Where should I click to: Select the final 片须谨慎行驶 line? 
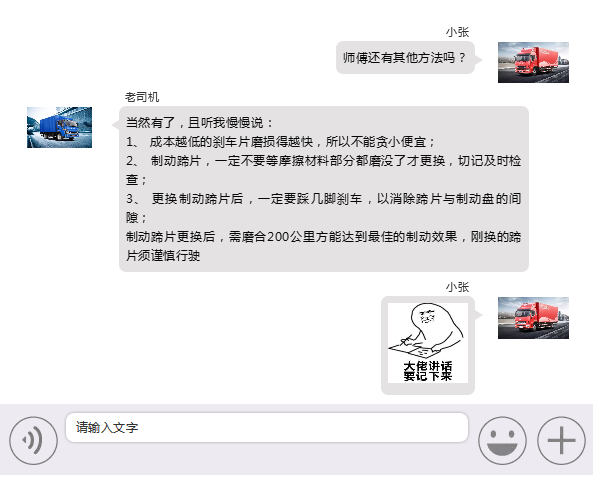[x=163, y=256]
